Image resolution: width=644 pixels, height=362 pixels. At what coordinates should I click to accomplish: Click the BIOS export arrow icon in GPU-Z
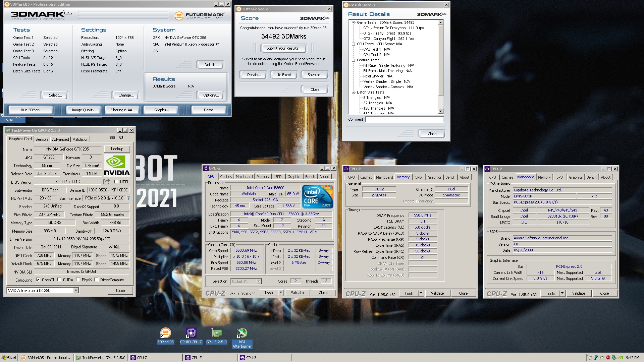coord(106,182)
